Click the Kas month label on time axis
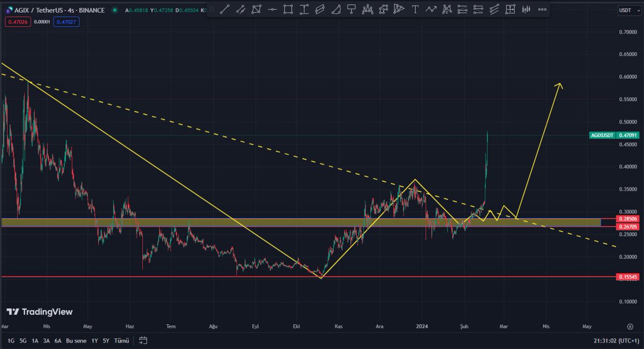The width and height of the screenshot is (644, 349). [x=338, y=326]
